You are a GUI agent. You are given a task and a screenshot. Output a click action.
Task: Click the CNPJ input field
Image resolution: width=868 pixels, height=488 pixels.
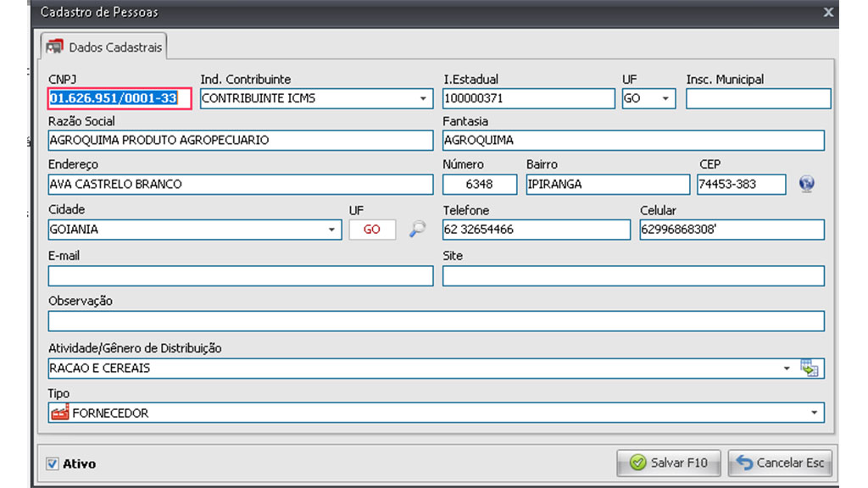(x=120, y=98)
